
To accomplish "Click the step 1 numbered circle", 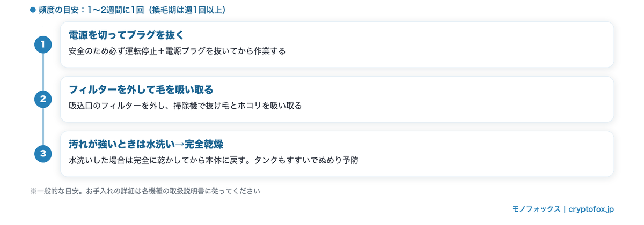I will pos(43,44).
